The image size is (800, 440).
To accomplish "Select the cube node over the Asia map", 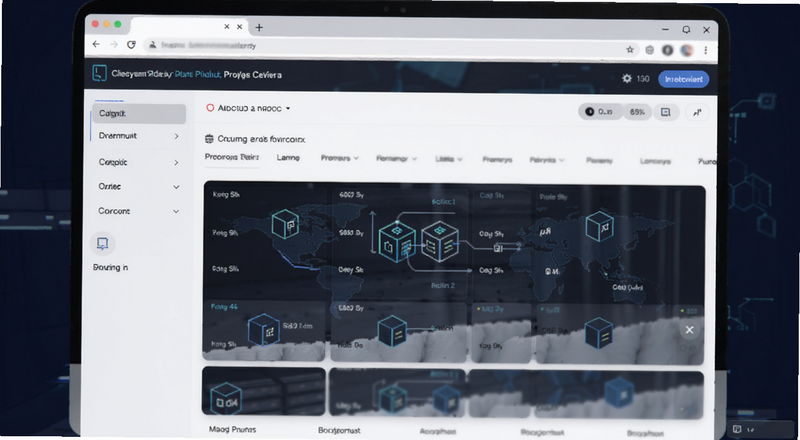I will click(x=599, y=226).
